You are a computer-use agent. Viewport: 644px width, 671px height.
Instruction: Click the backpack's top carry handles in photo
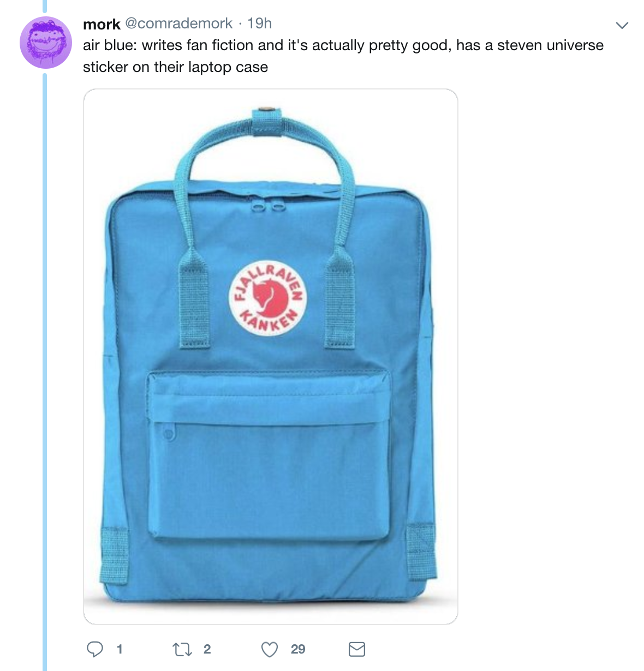266,175
